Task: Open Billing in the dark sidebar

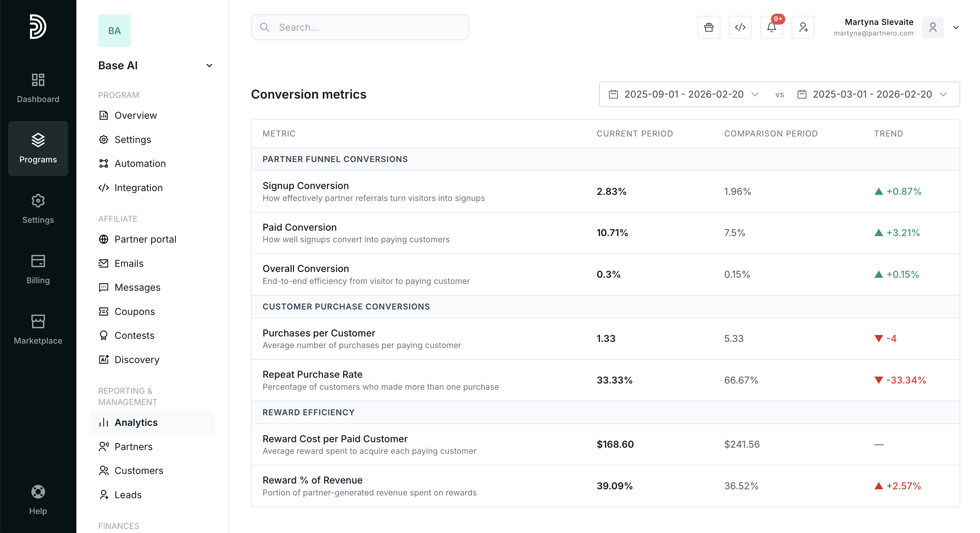Action: click(38, 269)
